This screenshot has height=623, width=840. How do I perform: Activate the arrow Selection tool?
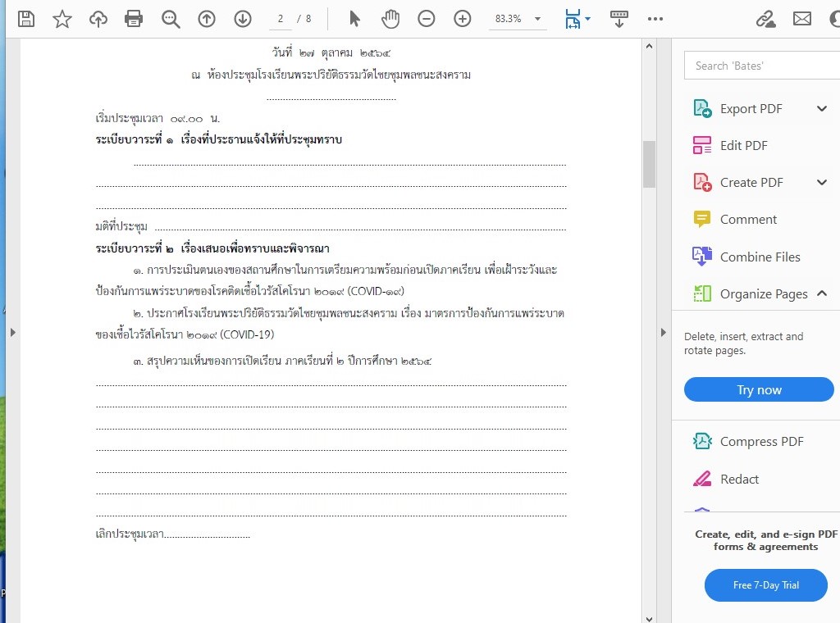coord(354,19)
